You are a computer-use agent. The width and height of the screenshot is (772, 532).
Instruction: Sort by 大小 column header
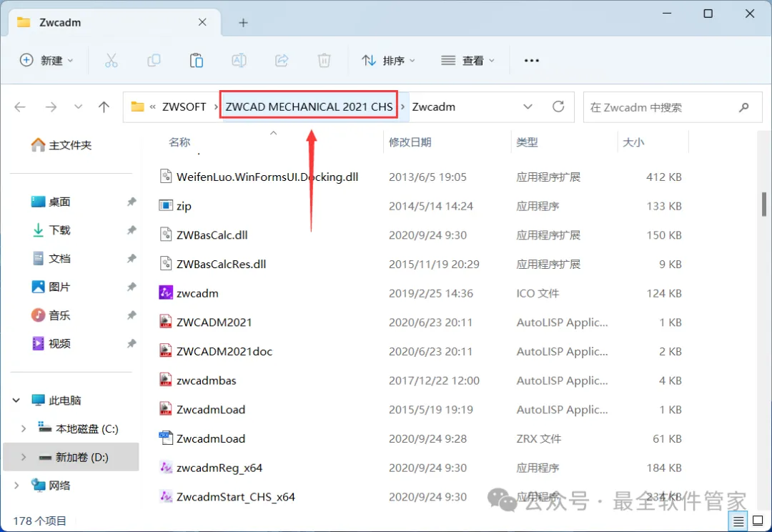pyautogui.click(x=633, y=142)
